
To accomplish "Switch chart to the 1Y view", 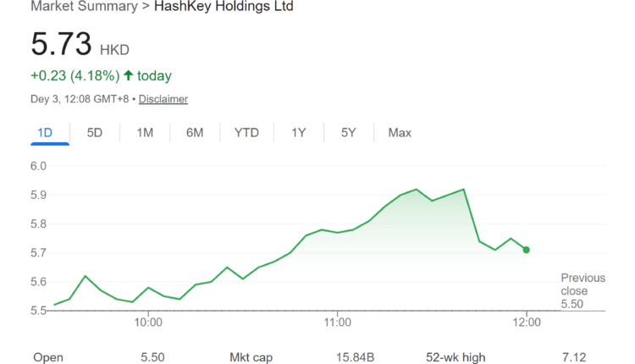I will [298, 133].
